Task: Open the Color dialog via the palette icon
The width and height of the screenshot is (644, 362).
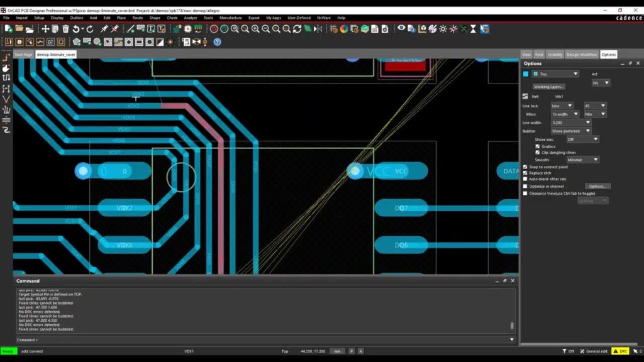Action: point(345,29)
